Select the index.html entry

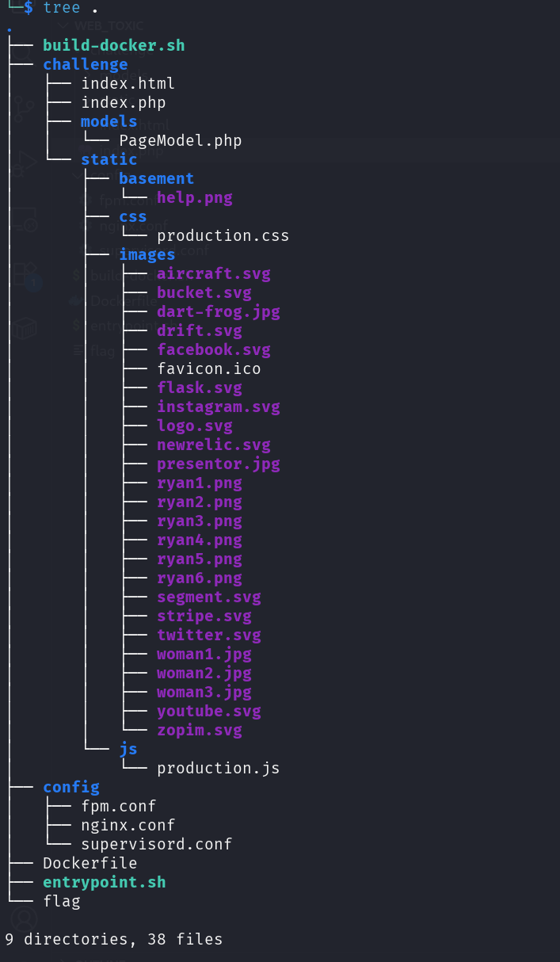[x=128, y=83]
